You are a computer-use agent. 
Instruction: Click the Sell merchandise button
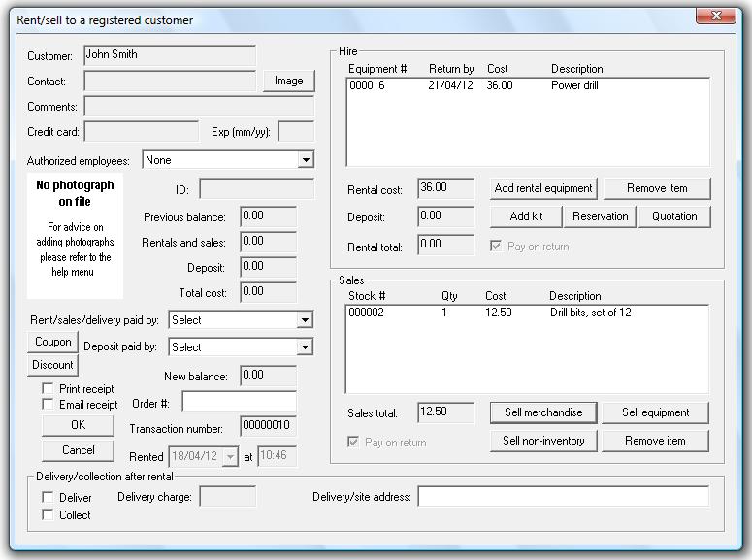pyautogui.click(x=543, y=412)
